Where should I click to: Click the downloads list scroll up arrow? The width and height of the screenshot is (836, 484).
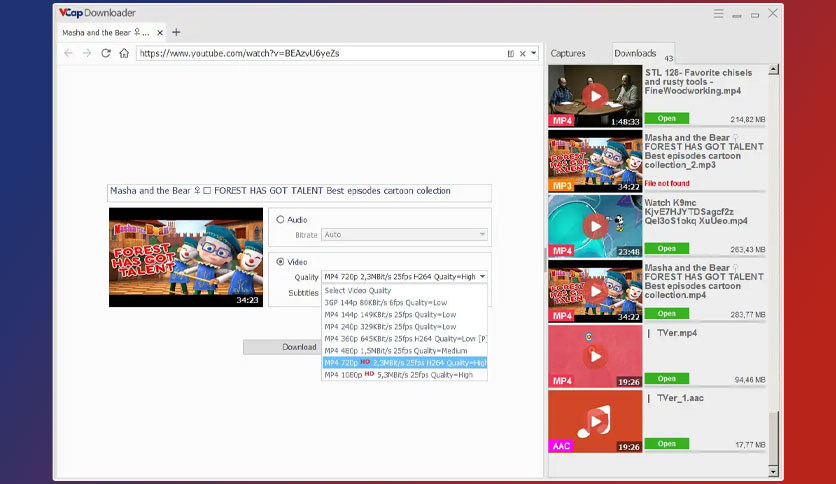point(774,70)
